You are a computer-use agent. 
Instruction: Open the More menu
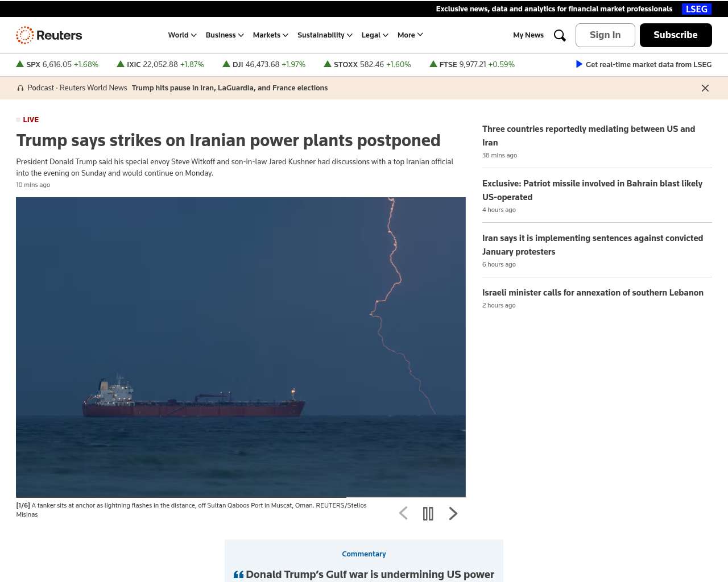(x=410, y=35)
